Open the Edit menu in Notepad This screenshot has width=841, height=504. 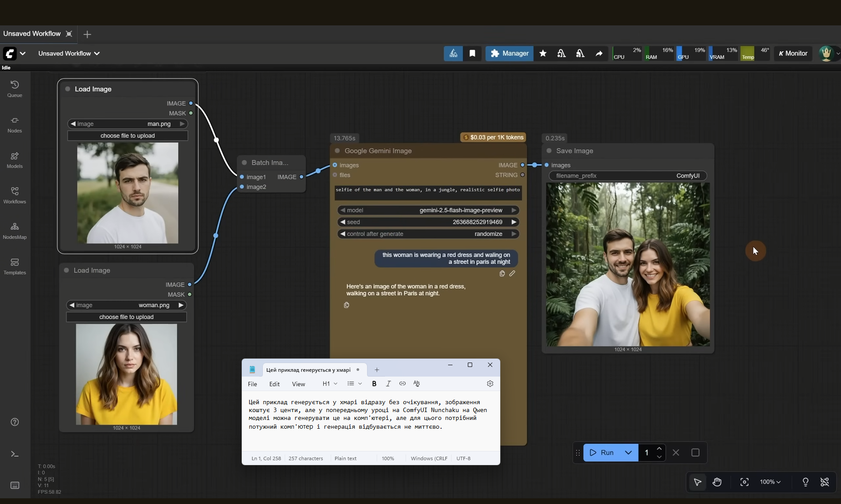point(274,384)
